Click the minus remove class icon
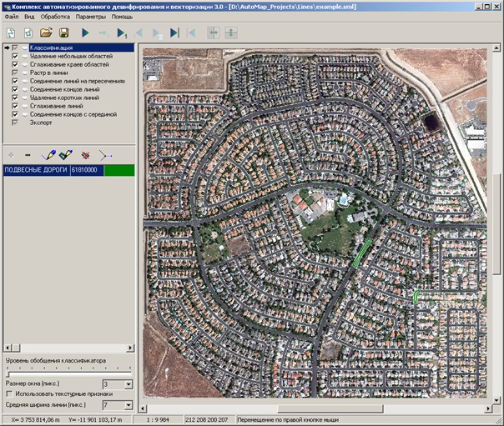Image resolution: width=504 pixels, height=426 pixels. 28,154
